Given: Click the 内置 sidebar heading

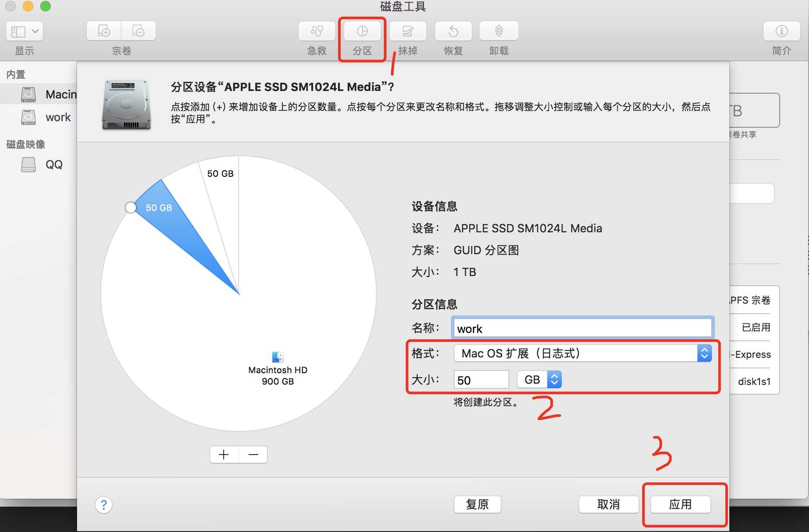Looking at the screenshot, I should (x=16, y=74).
